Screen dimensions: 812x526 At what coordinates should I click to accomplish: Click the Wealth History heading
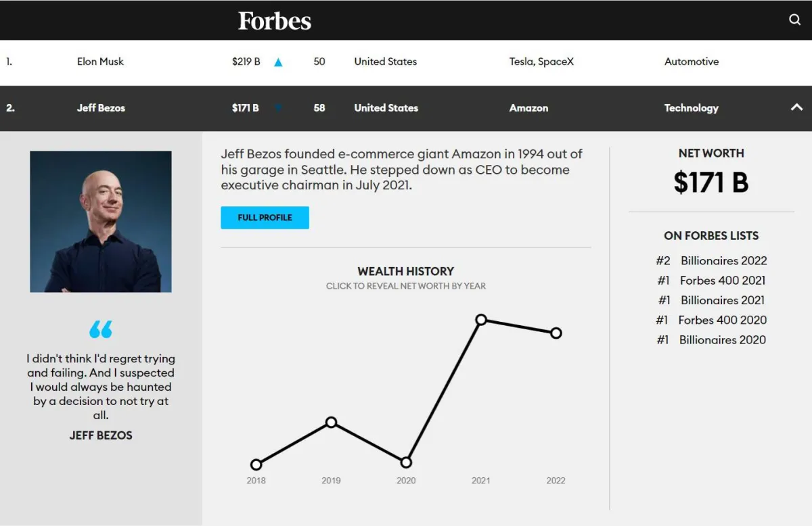pos(406,271)
